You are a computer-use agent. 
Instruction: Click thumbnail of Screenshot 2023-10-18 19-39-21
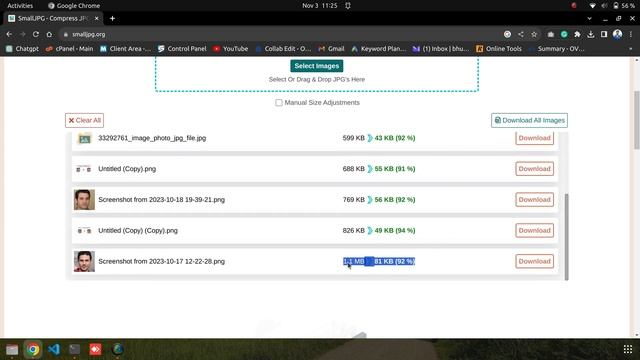[84, 200]
